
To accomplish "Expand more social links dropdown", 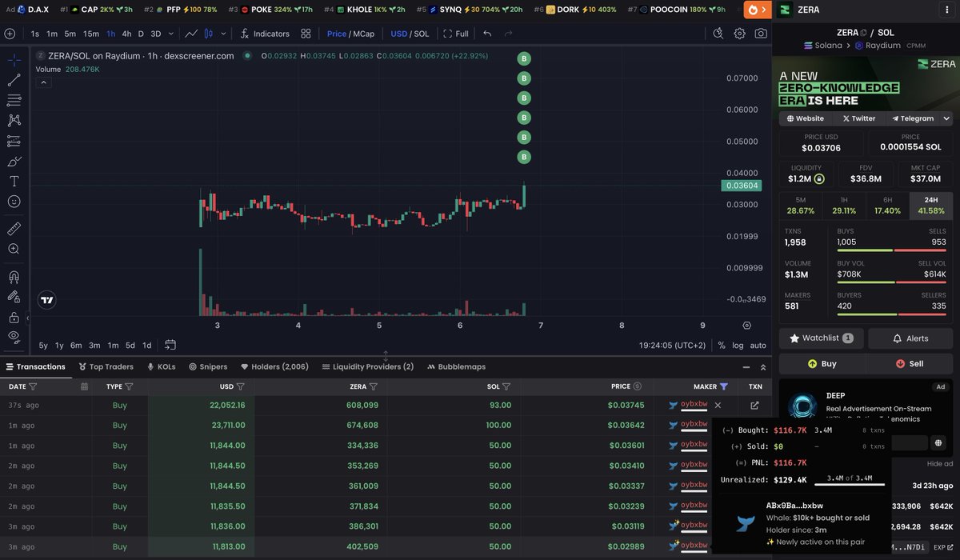I will tap(946, 118).
